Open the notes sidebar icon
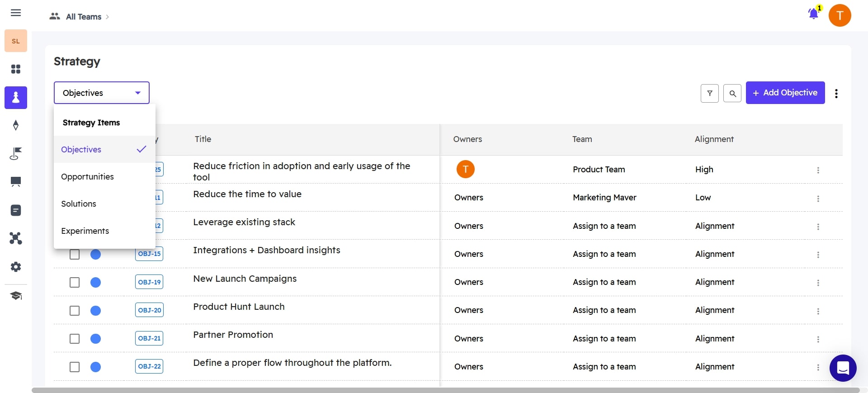This screenshot has height=393, width=868. [16, 210]
